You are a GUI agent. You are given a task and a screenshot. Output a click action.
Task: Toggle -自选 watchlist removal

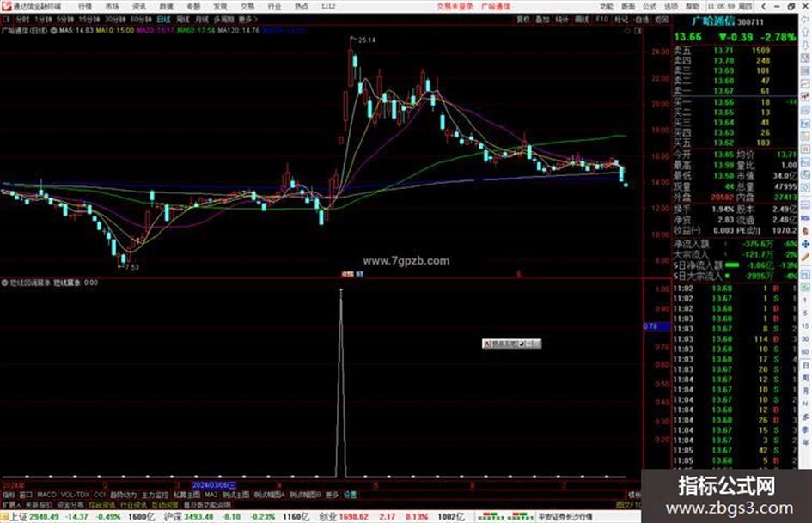tap(641, 19)
